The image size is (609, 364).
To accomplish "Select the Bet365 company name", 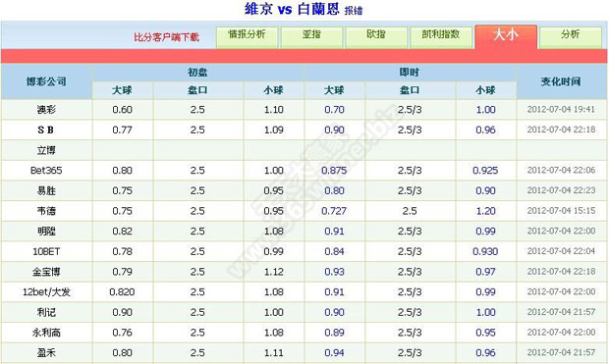I will click(x=46, y=171).
